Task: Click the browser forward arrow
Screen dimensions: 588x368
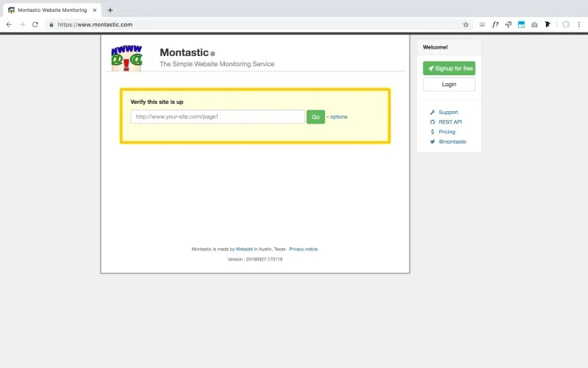Action: 22,24
